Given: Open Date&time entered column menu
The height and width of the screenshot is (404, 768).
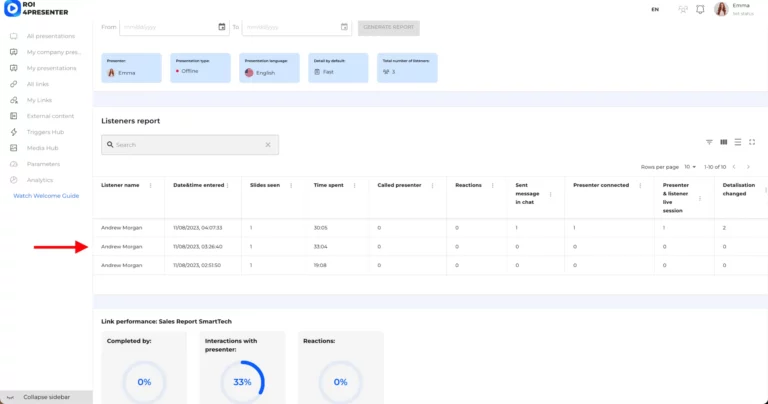Looking at the screenshot, I should click(x=228, y=186).
